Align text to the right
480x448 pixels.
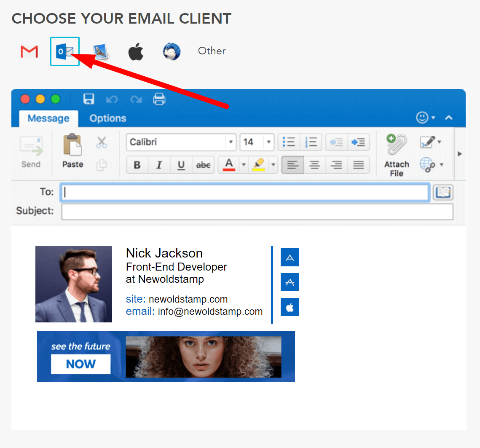336,165
